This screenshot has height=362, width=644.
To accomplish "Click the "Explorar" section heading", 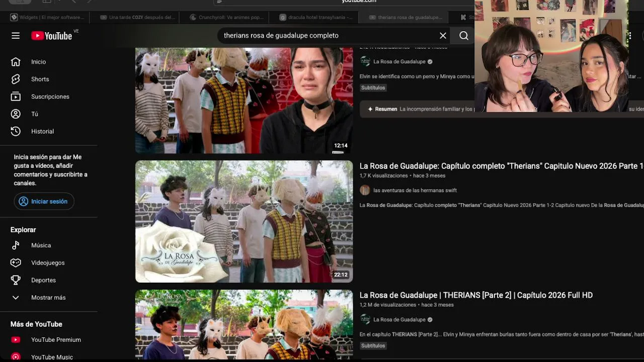I will coord(23,230).
